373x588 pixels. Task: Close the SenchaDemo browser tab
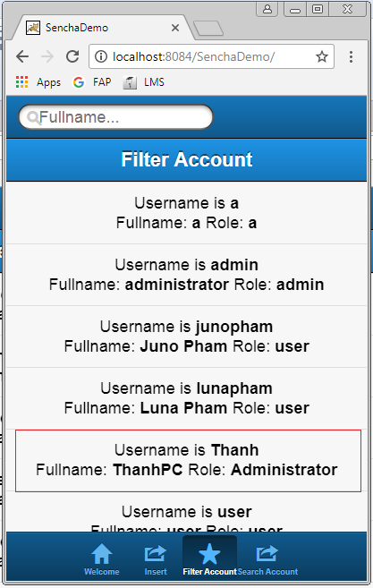click(175, 28)
